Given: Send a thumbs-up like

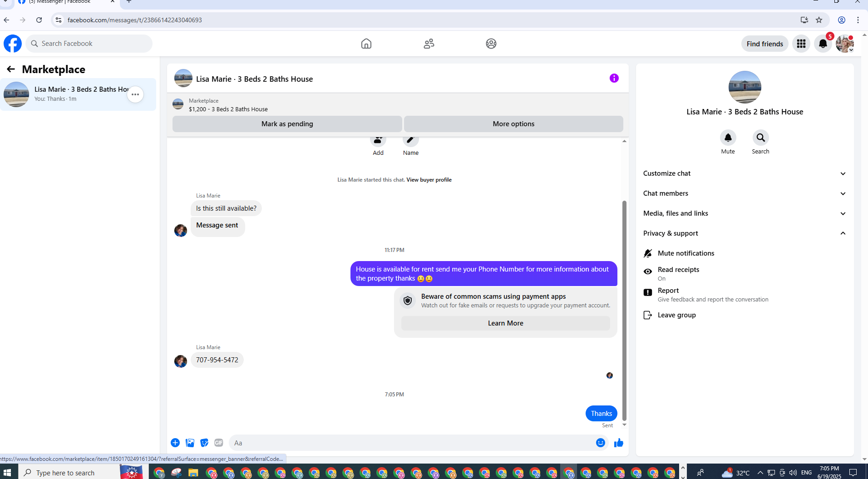Looking at the screenshot, I should tap(619, 443).
